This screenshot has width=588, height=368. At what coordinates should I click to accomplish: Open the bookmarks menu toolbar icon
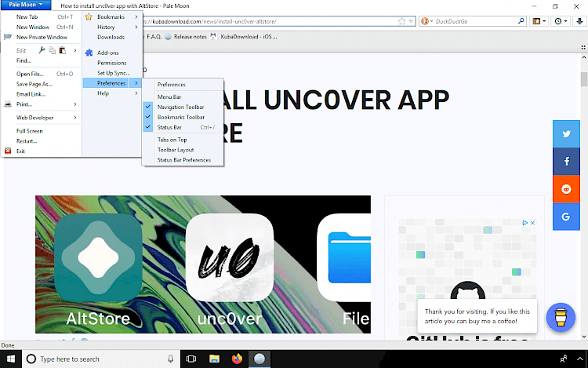tap(539, 21)
